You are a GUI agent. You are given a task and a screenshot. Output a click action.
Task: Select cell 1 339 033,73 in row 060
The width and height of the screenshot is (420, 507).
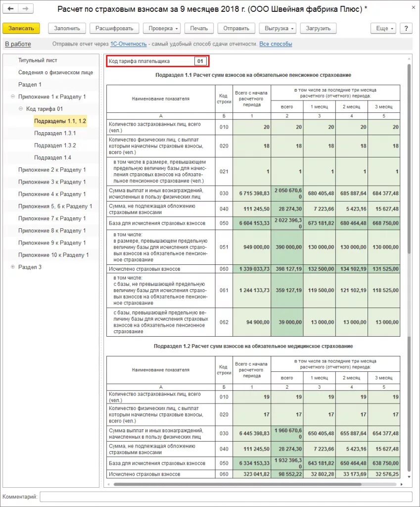click(252, 269)
